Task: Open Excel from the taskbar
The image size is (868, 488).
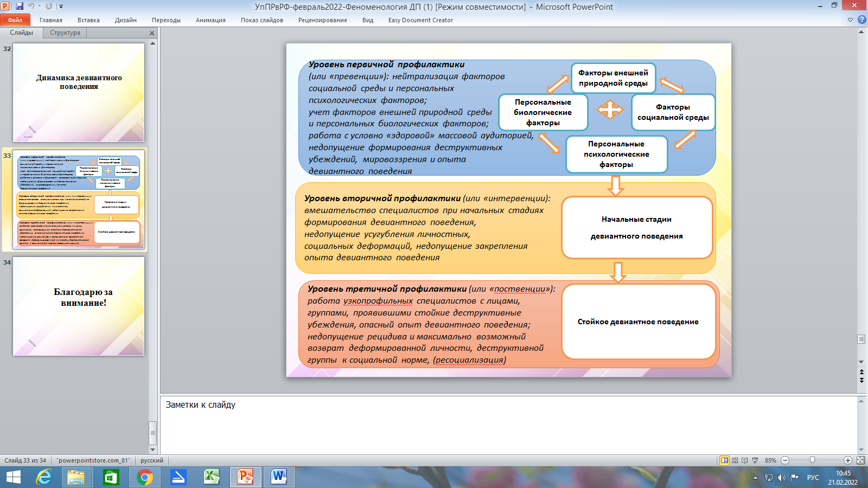Action: (x=212, y=477)
